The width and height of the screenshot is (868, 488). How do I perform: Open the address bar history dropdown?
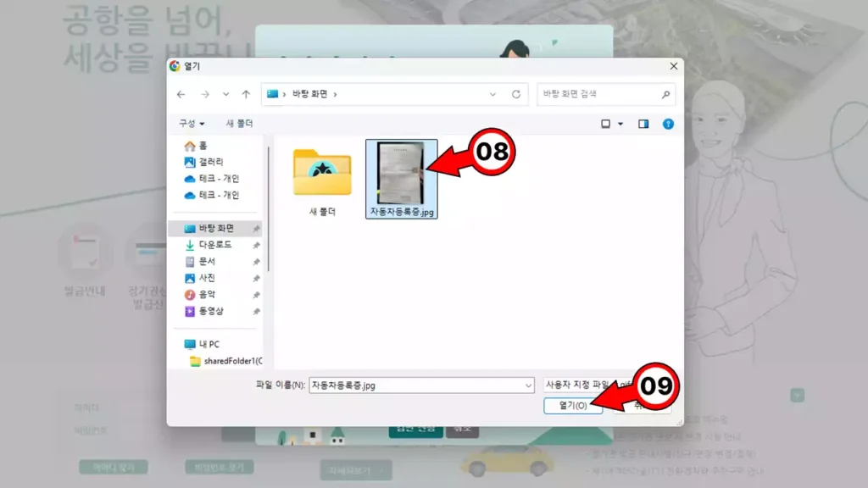pos(493,94)
